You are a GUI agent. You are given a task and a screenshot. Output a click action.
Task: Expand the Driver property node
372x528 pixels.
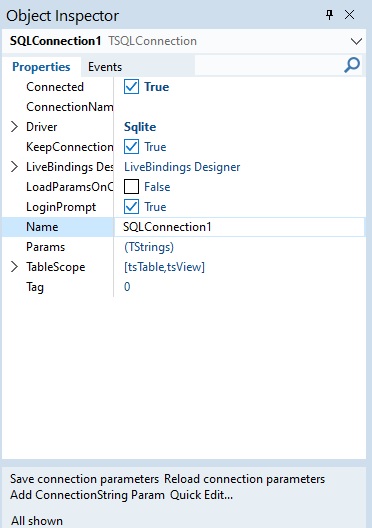[14, 127]
